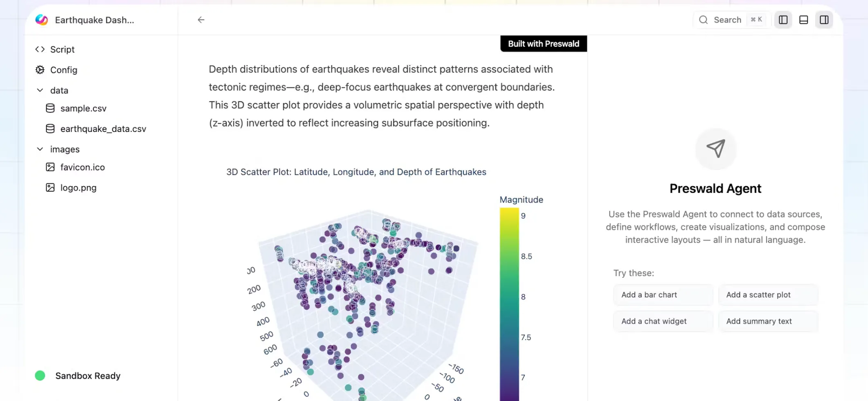This screenshot has width=868, height=401.
Task: Toggle the right agent panel
Action: click(824, 20)
